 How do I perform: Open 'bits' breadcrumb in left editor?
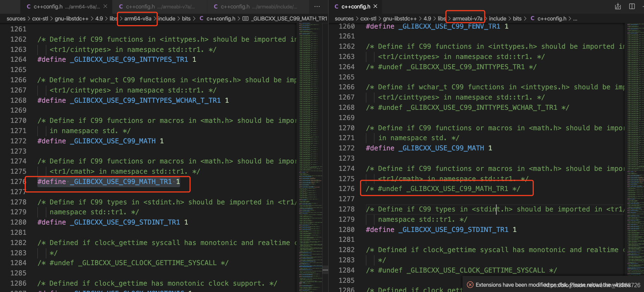click(x=186, y=18)
